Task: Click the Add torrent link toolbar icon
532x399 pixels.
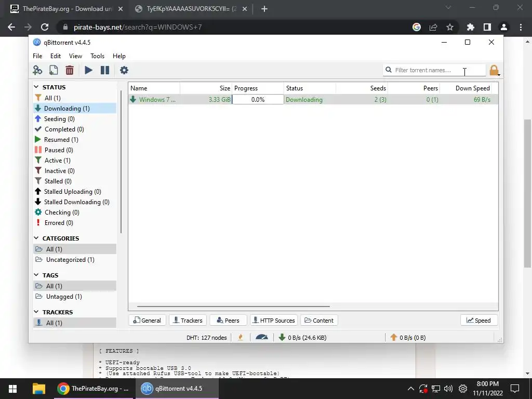Action: pyautogui.click(x=37, y=70)
